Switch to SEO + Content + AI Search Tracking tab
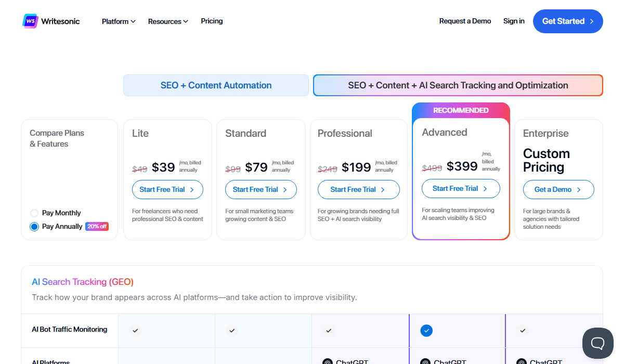This screenshot has height=364, width=624. [x=458, y=85]
